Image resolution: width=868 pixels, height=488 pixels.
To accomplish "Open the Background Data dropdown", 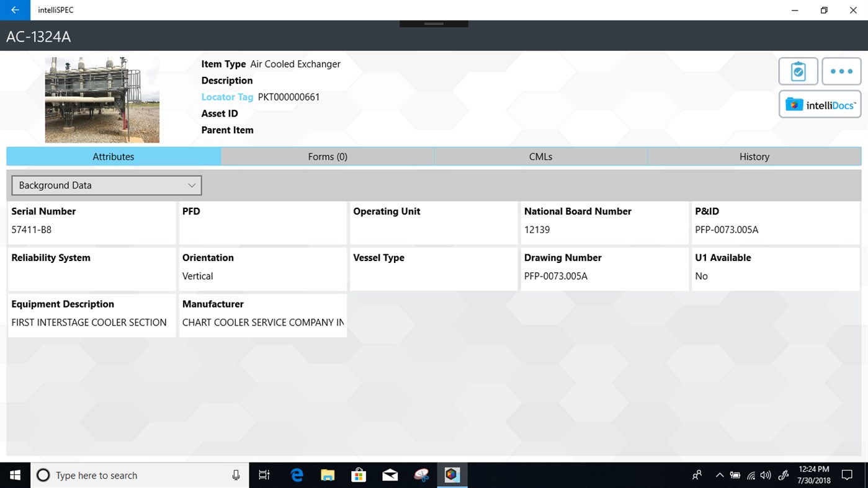I will pos(105,185).
